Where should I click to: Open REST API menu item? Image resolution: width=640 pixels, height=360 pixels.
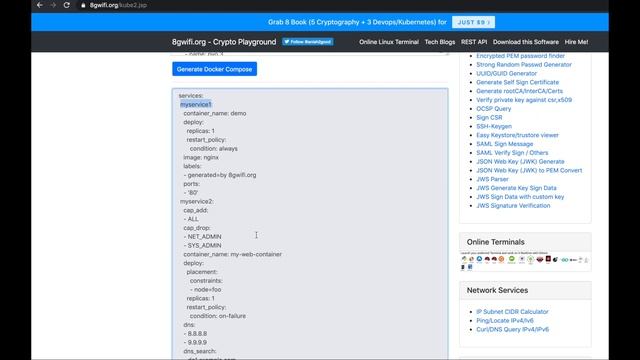point(474,42)
